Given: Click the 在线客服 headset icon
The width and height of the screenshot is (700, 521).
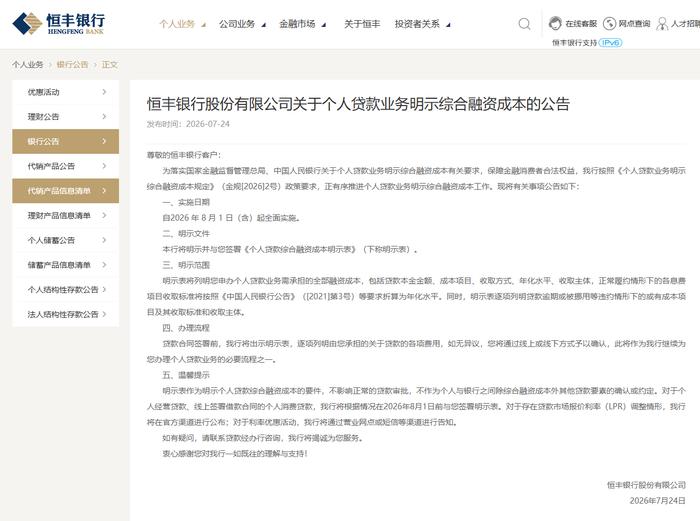Looking at the screenshot, I should click(555, 23).
